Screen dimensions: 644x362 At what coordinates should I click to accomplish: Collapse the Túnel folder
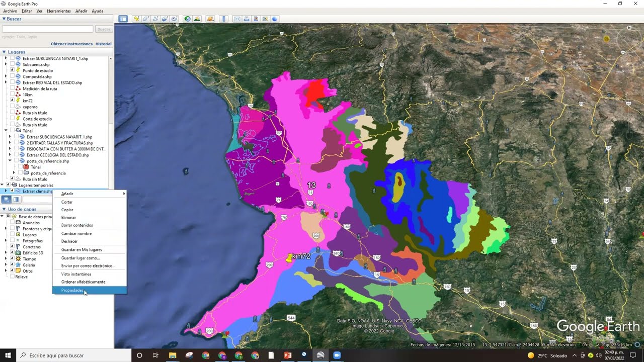click(x=6, y=131)
